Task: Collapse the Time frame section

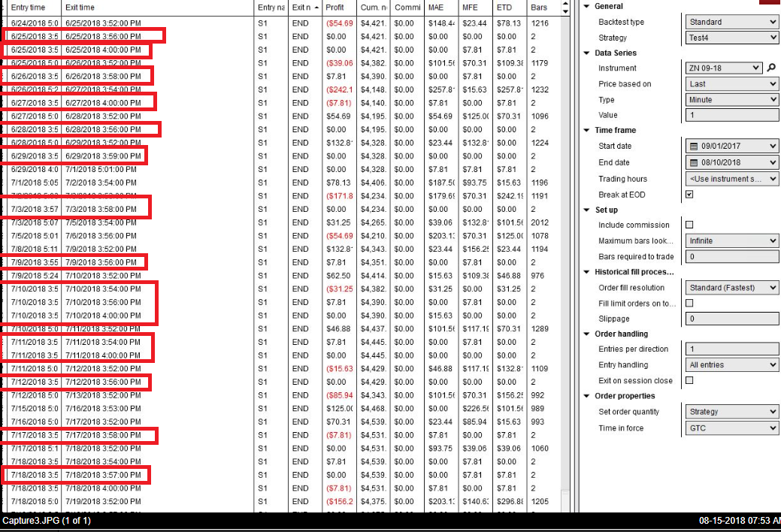Action: 586,130
